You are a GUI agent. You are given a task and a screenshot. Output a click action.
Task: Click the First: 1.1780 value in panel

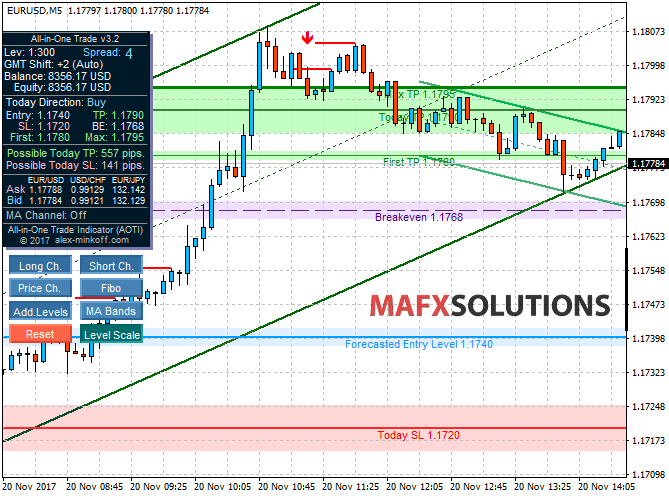pyautogui.click(x=40, y=137)
